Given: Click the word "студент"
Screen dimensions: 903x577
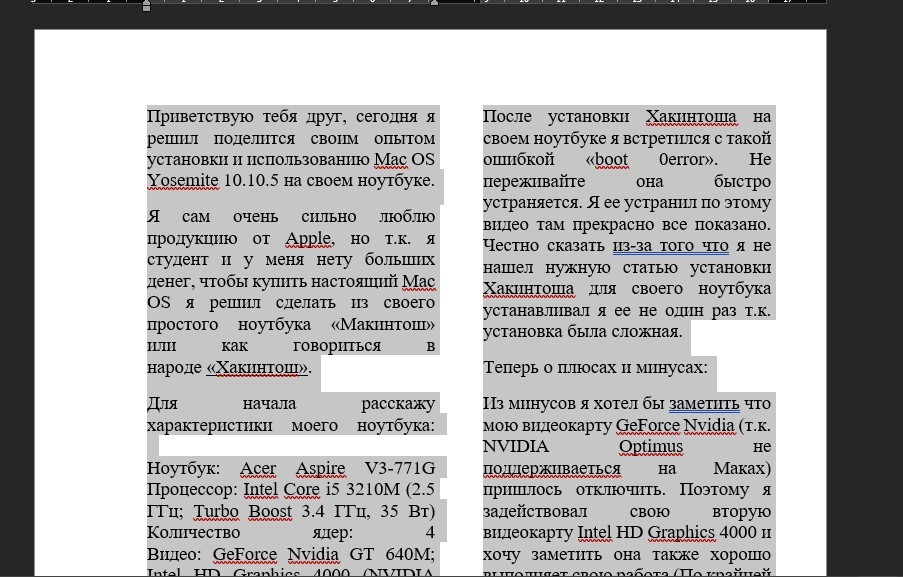Looking at the screenshot, I should [x=178, y=260].
